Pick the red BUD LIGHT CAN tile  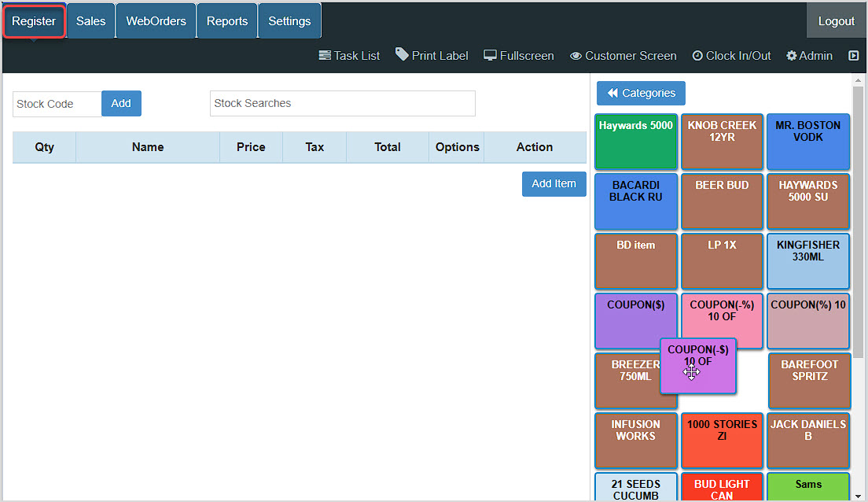tap(722, 487)
